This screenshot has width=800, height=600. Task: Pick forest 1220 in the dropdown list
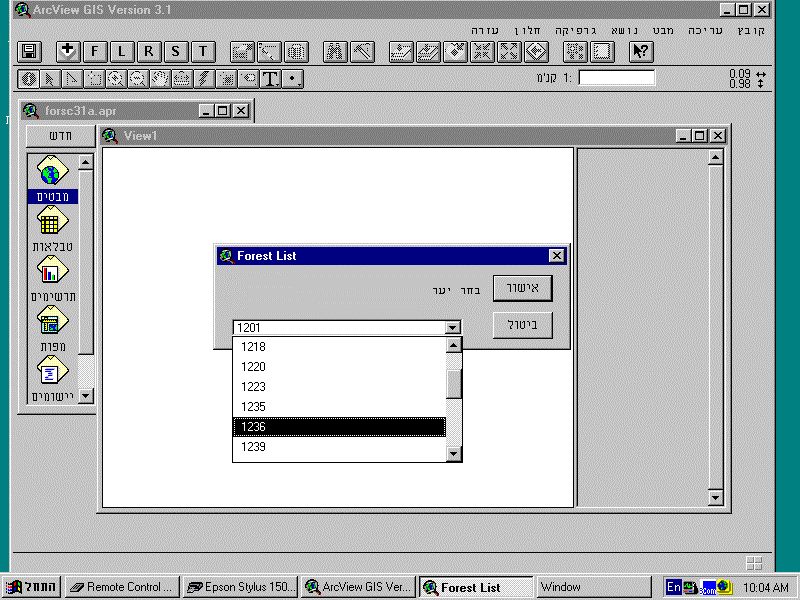tap(339, 367)
